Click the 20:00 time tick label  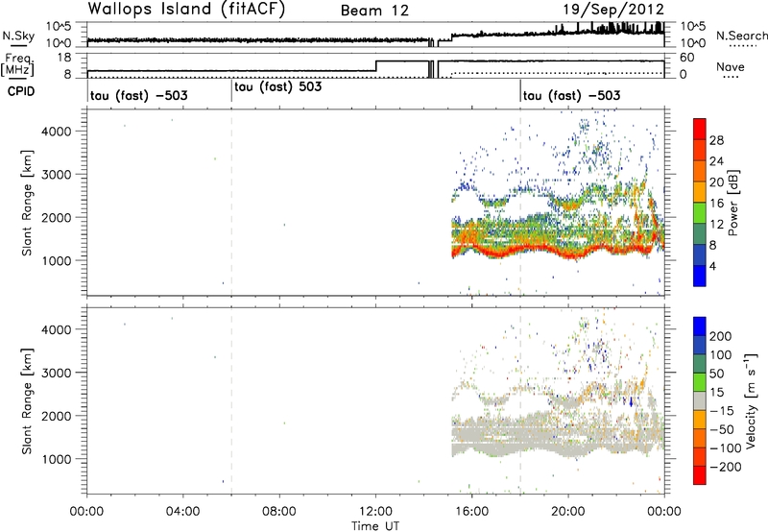click(567, 512)
